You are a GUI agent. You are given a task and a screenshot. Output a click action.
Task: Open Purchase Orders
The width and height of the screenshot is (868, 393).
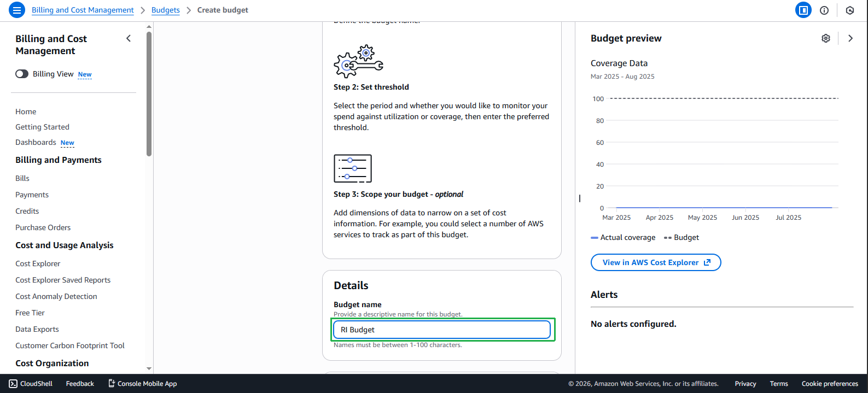pos(43,227)
